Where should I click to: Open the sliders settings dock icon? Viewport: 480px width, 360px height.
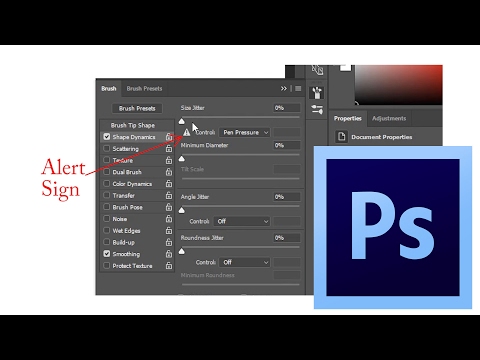pos(317,109)
